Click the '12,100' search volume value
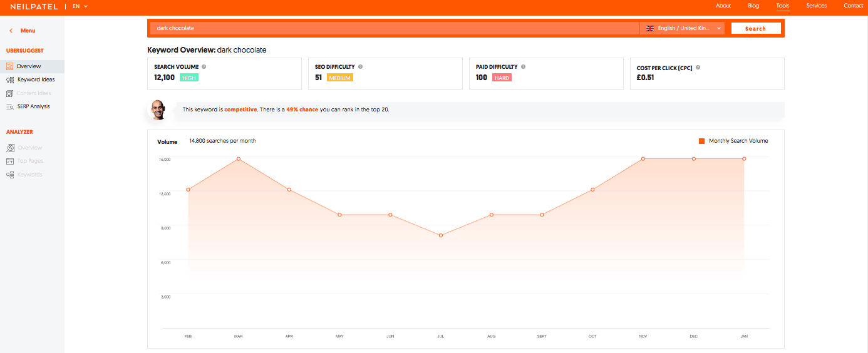Image resolution: width=868 pixels, height=353 pixels. tap(164, 78)
